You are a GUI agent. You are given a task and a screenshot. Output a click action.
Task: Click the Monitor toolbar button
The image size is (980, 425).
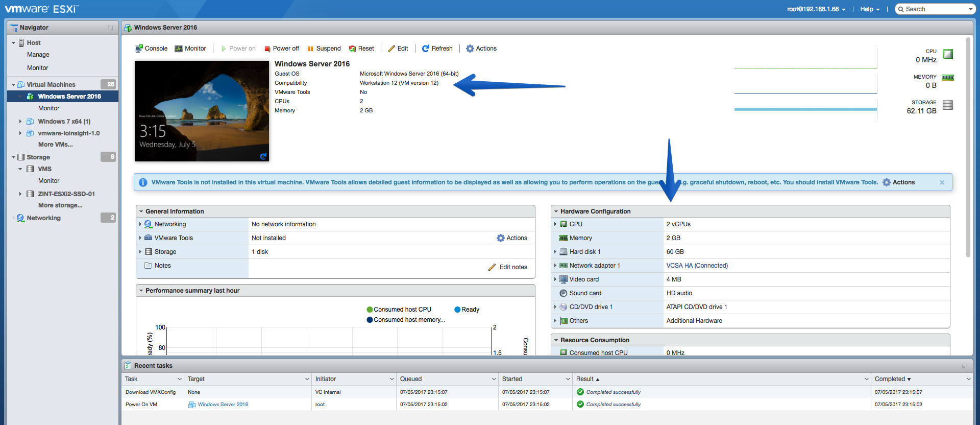190,49
